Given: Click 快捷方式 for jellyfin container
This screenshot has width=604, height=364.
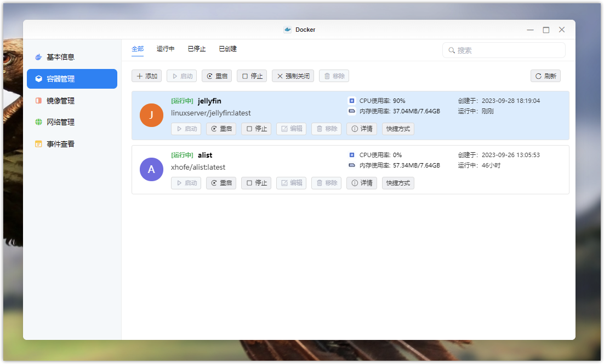Looking at the screenshot, I should click(x=398, y=129).
